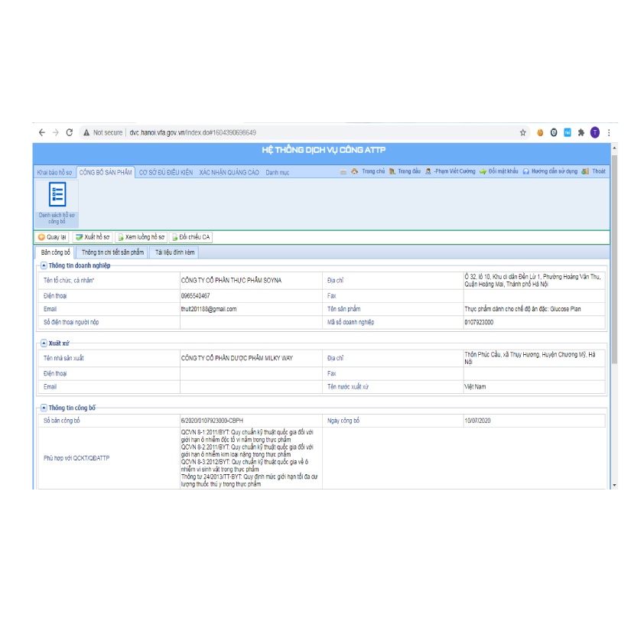
Task: Click the Quay lại back button
Action: tap(53, 237)
